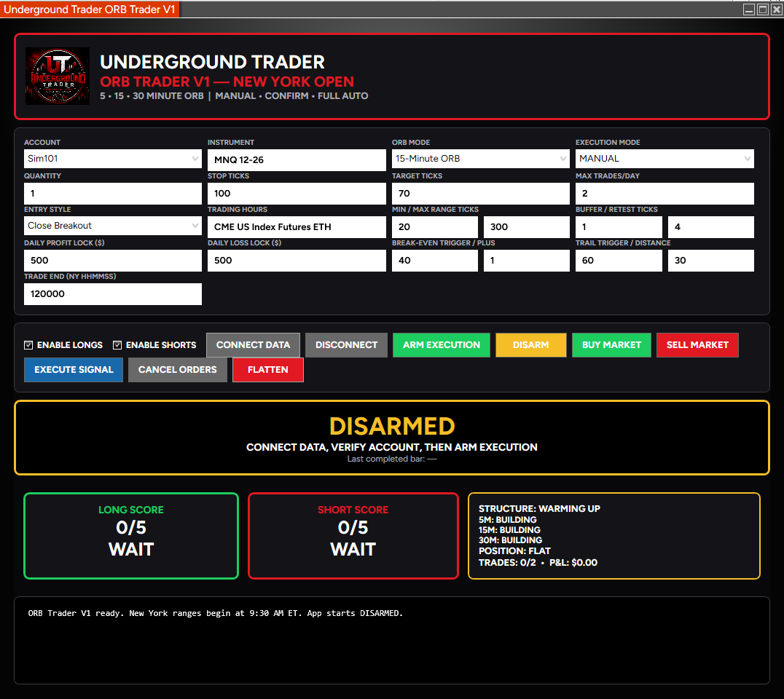784x699 pixels.
Task: Click the Target Ticks field showing 70
Action: pyautogui.click(x=480, y=194)
